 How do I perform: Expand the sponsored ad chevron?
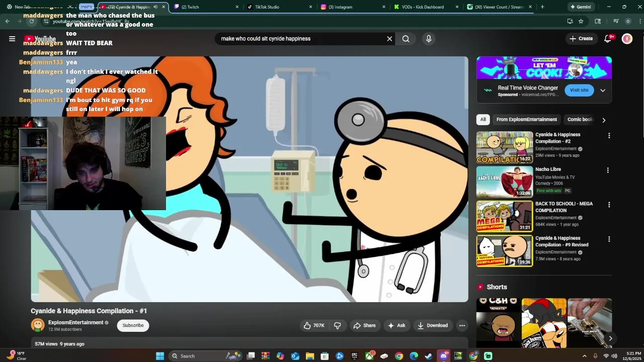click(x=603, y=90)
